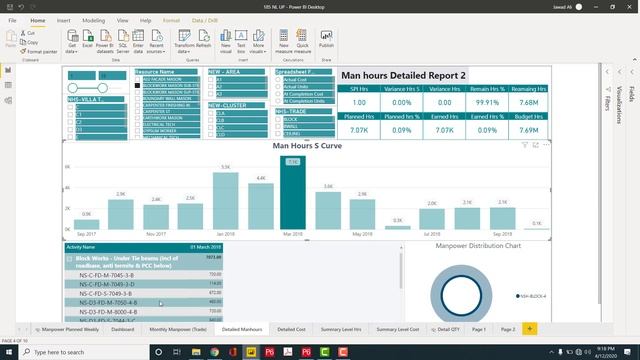
Task: Open the Insert ribbon tab
Action: [x=63, y=20]
